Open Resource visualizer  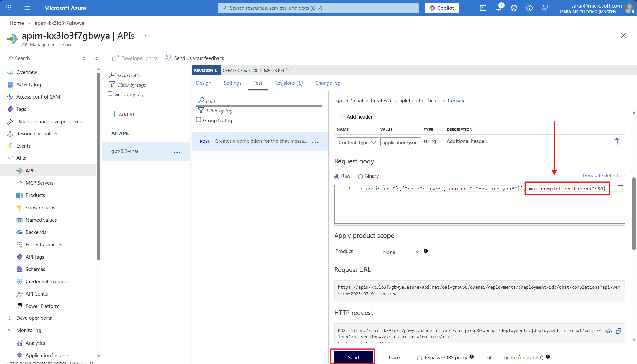click(37, 134)
